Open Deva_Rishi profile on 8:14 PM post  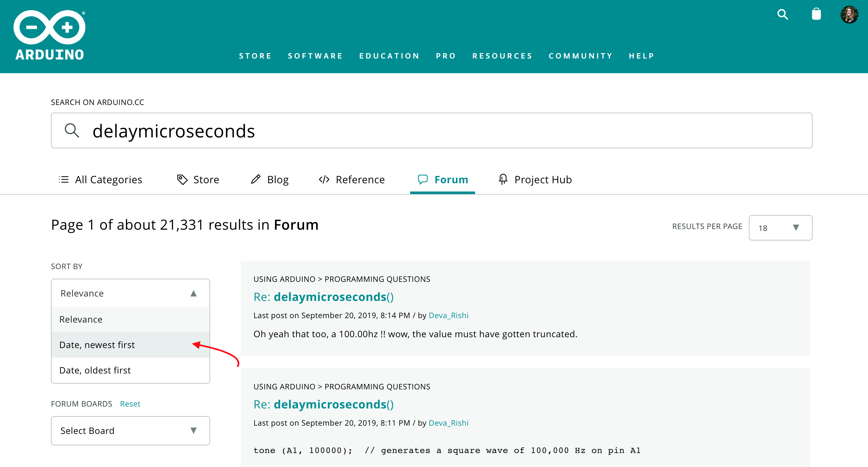click(x=449, y=316)
